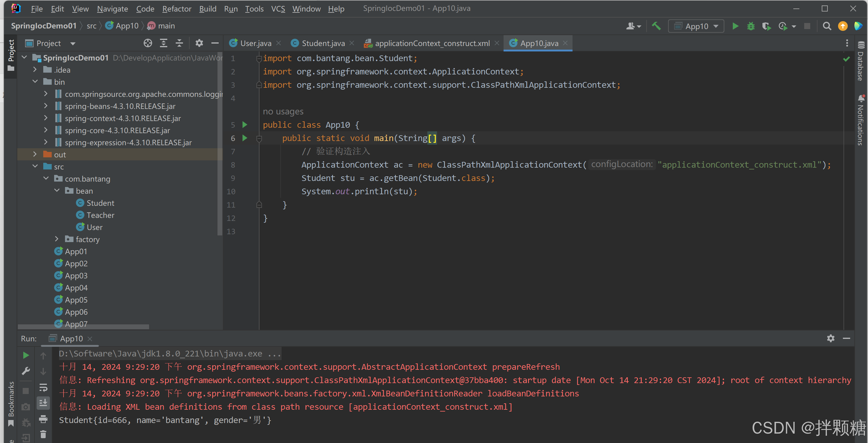Toggle fold for main method on line 6
Viewport: 868px width, 443px height.
[x=259, y=138]
